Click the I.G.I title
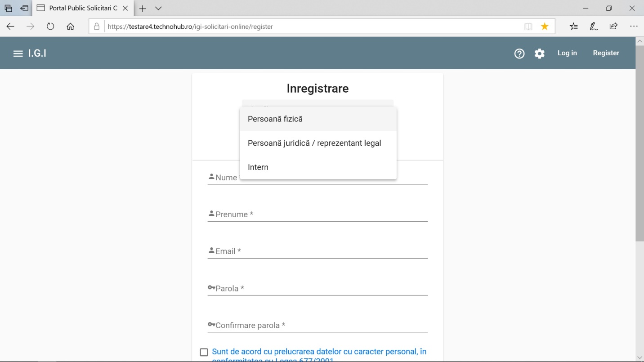The height and width of the screenshot is (362, 644). tap(37, 54)
